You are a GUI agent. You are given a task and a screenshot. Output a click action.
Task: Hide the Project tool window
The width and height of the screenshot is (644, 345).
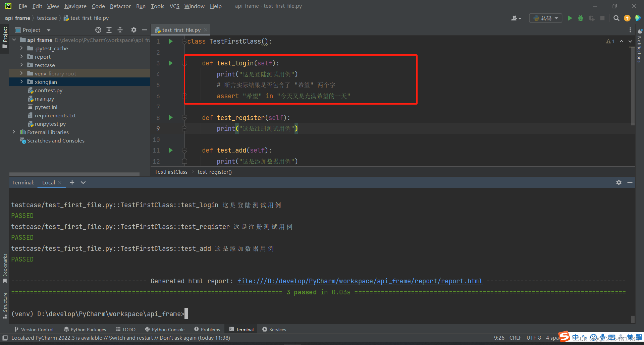(145, 30)
